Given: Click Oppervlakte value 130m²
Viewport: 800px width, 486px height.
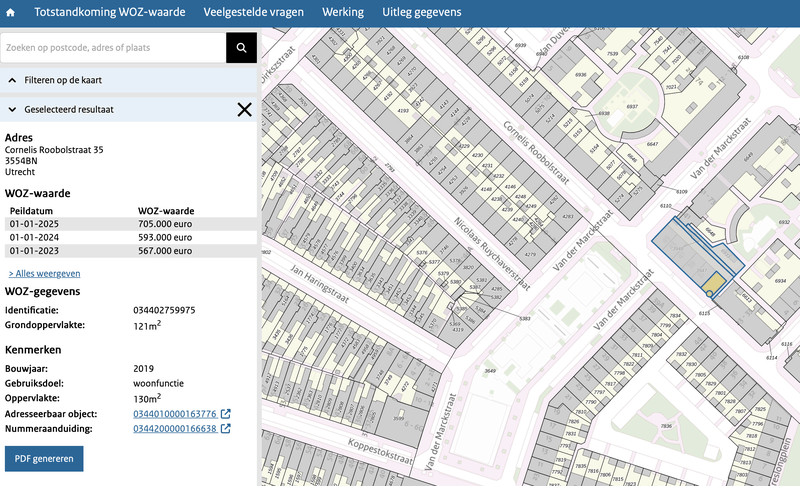Looking at the screenshot, I should [x=147, y=398].
